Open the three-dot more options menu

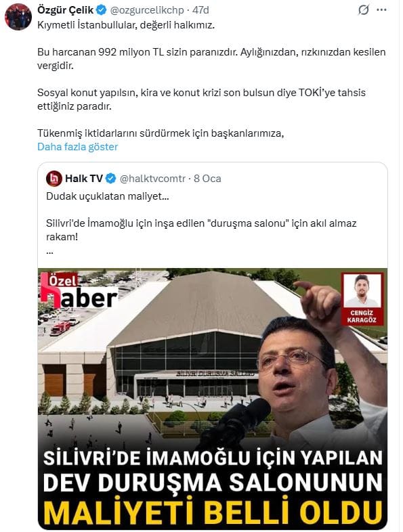tap(381, 10)
